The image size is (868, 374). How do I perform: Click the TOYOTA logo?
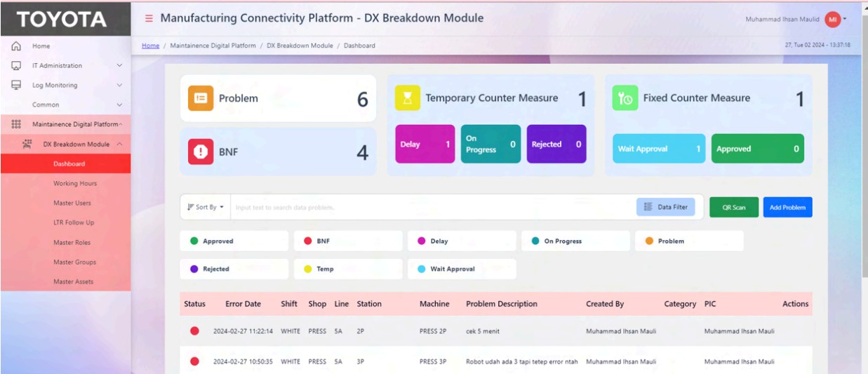click(x=62, y=20)
